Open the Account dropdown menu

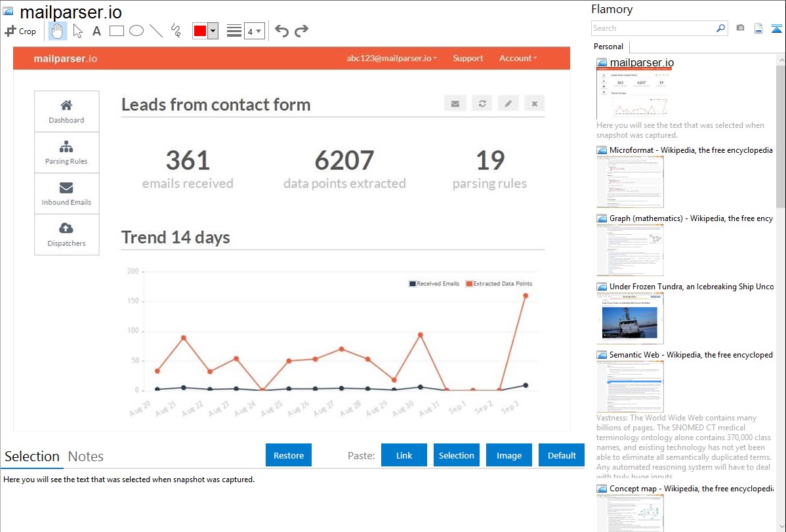point(518,58)
